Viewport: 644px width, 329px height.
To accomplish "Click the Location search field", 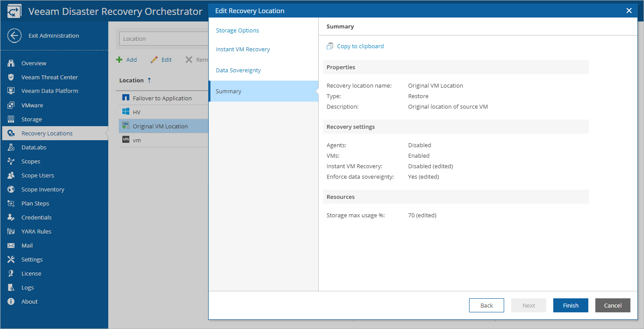I will [164, 39].
